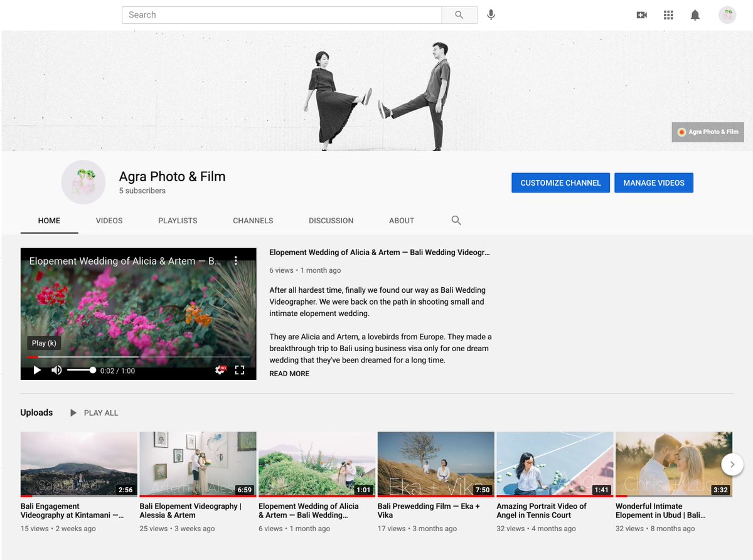Start voice search with microphone icon
Screen dimensions: 753x560
(x=491, y=15)
